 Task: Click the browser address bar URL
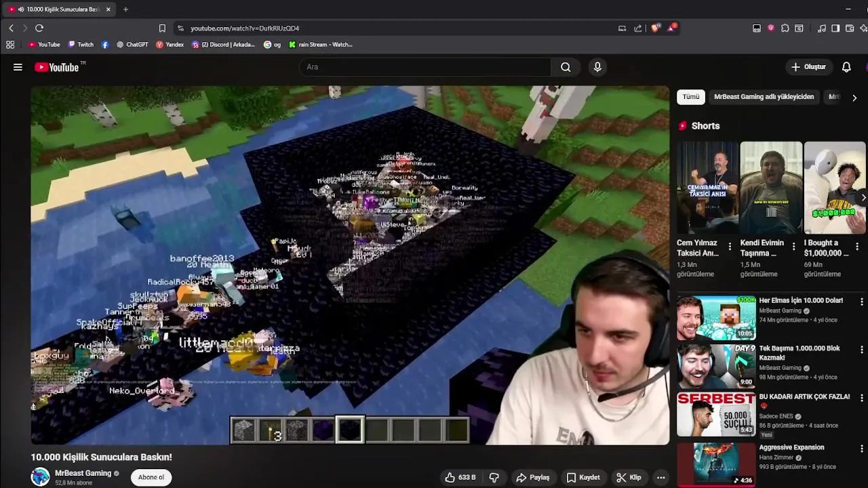click(245, 28)
